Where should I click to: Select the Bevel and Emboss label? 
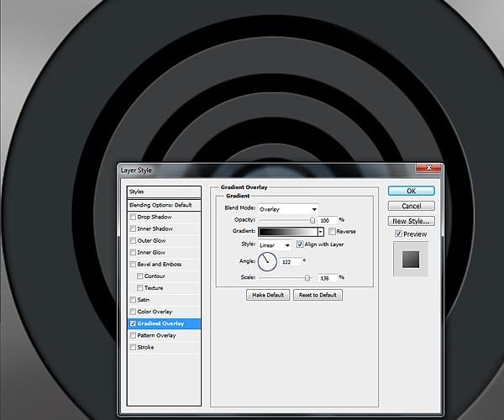159,264
